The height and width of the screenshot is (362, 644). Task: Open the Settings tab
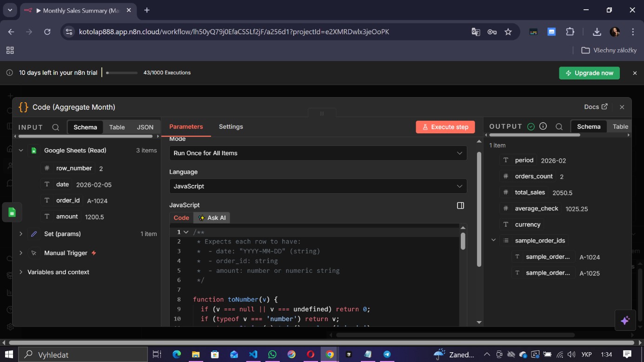pyautogui.click(x=231, y=126)
